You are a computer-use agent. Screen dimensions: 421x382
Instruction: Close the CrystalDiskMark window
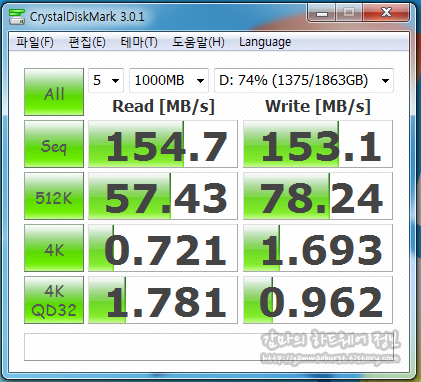[x=386, y=13]
